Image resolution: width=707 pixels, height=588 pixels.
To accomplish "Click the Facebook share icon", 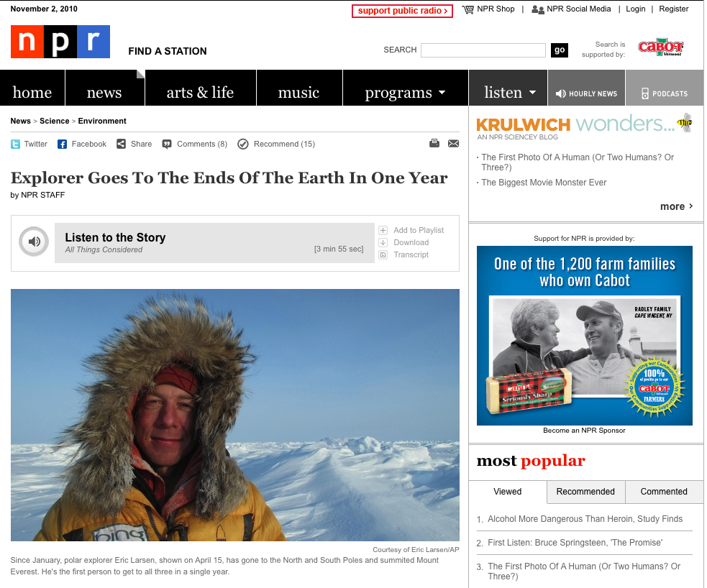I will click(63, 144).
